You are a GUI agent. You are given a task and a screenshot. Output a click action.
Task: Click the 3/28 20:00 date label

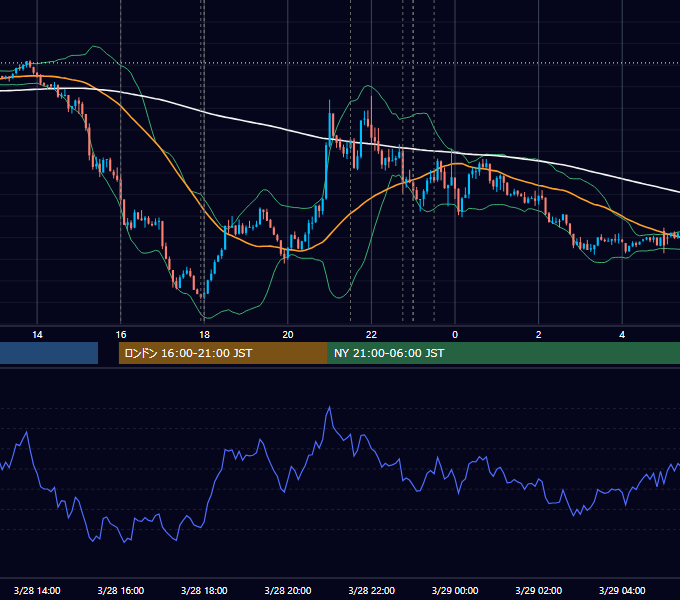[288, 590]
